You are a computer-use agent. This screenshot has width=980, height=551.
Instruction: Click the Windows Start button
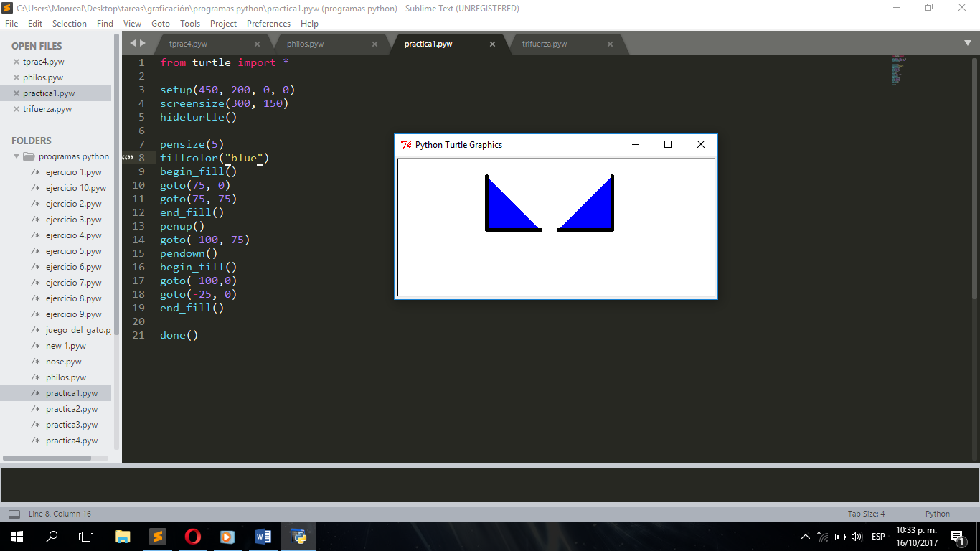click(x=15, y=536)
